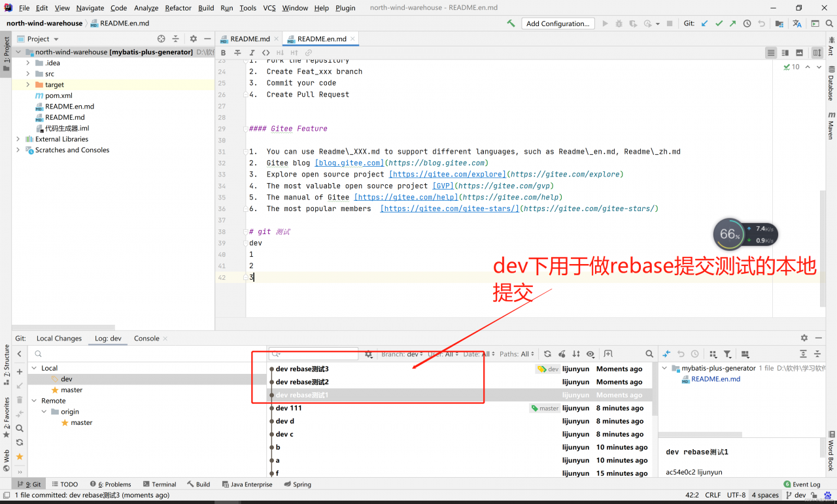
Task: Click cherry-pick icon in Git log toolbar
Action: 562,354
